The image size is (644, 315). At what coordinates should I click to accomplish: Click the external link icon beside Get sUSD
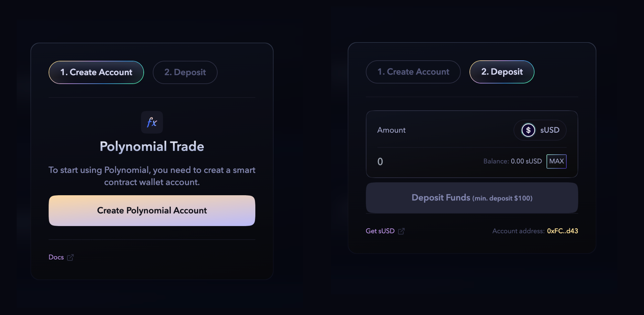[401, 231]
